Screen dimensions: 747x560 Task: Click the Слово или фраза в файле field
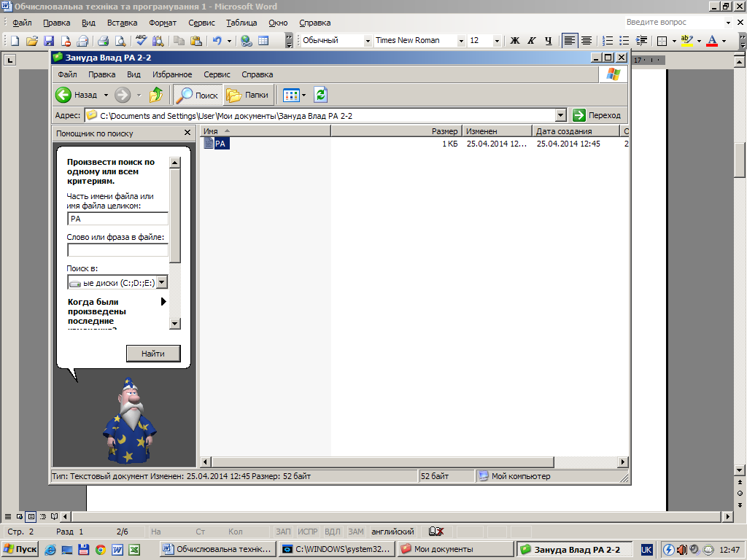pyautogui.click(x=117, y=250)
